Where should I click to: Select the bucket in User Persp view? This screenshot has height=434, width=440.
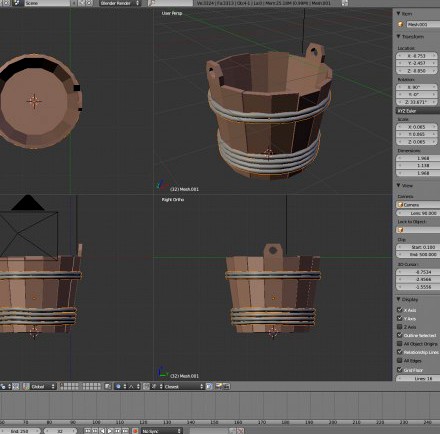click(x=269, y=113)
